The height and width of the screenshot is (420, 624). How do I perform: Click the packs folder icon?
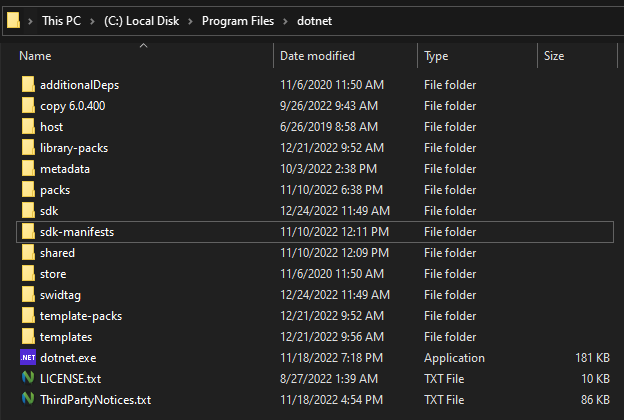point(28,189)
